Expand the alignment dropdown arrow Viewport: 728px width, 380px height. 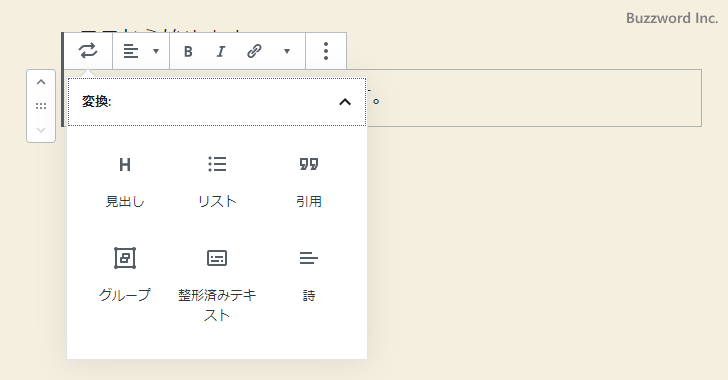(156, 51)
